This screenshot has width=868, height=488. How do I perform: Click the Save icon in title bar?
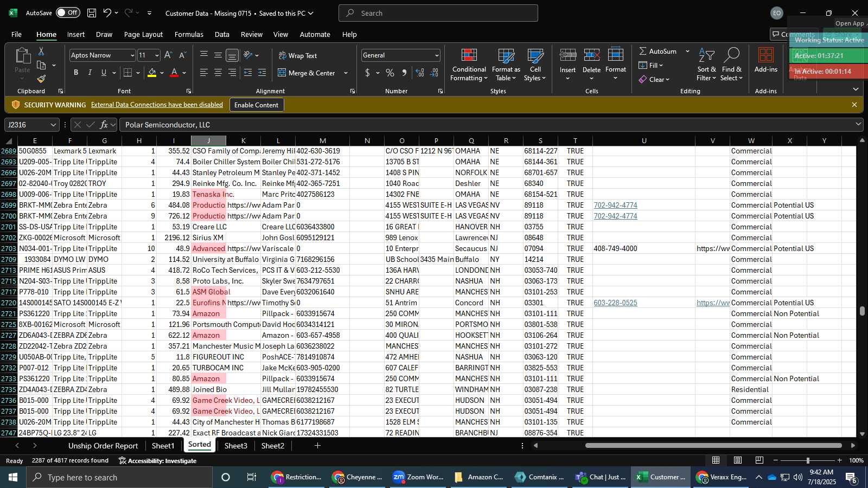pos(92,13)
